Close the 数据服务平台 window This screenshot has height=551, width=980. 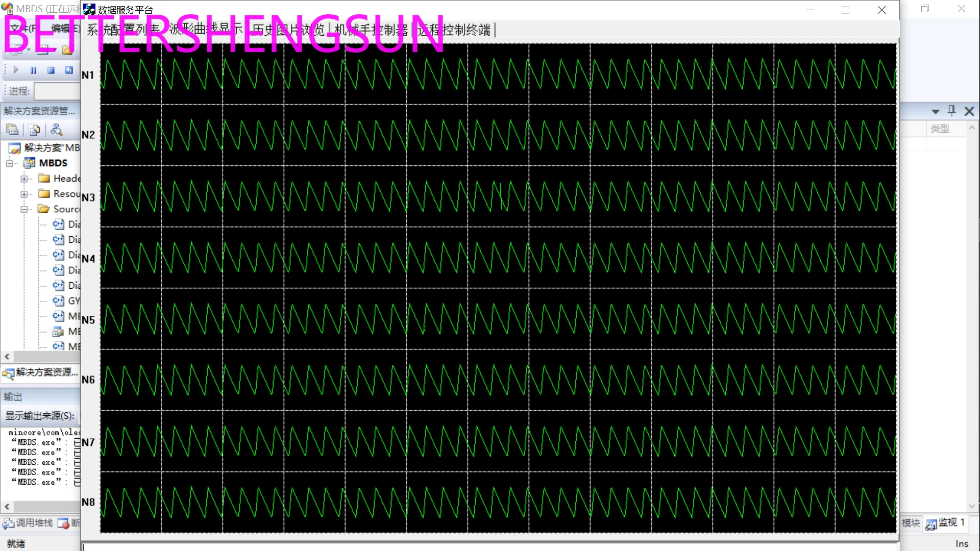tap(881, 10)
